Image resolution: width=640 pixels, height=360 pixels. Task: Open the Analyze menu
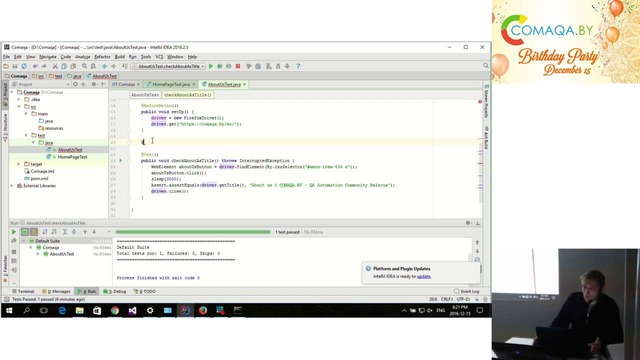tap(82, 57)
